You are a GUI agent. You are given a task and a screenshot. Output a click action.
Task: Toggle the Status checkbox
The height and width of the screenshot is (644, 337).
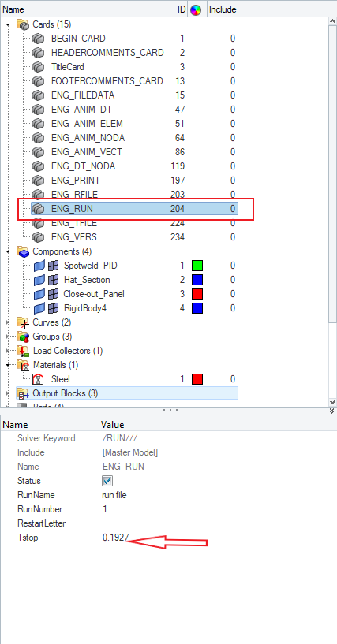(x=107, y=481)
